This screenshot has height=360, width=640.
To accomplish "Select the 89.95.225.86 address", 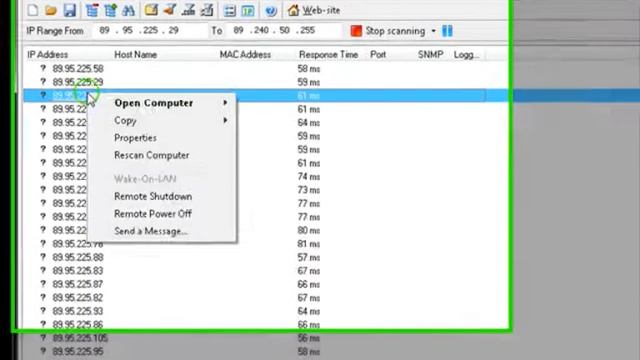I will (x=78, y=324).
